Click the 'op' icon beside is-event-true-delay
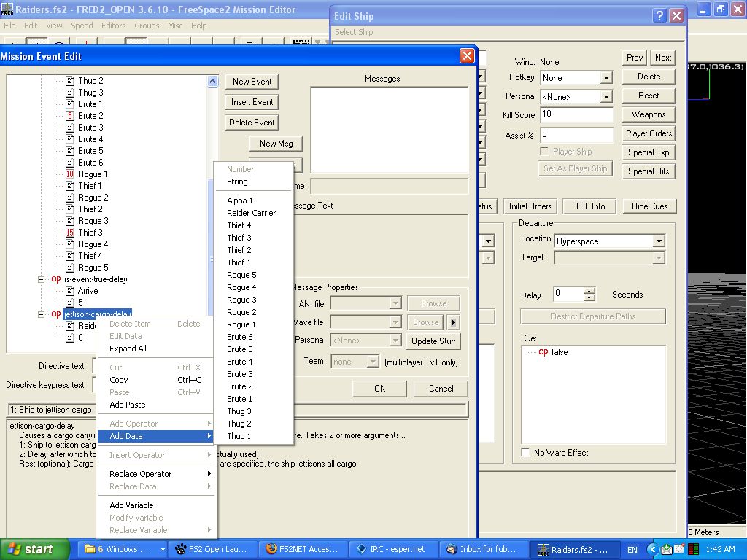747x560 pixels. coord(55,279)
